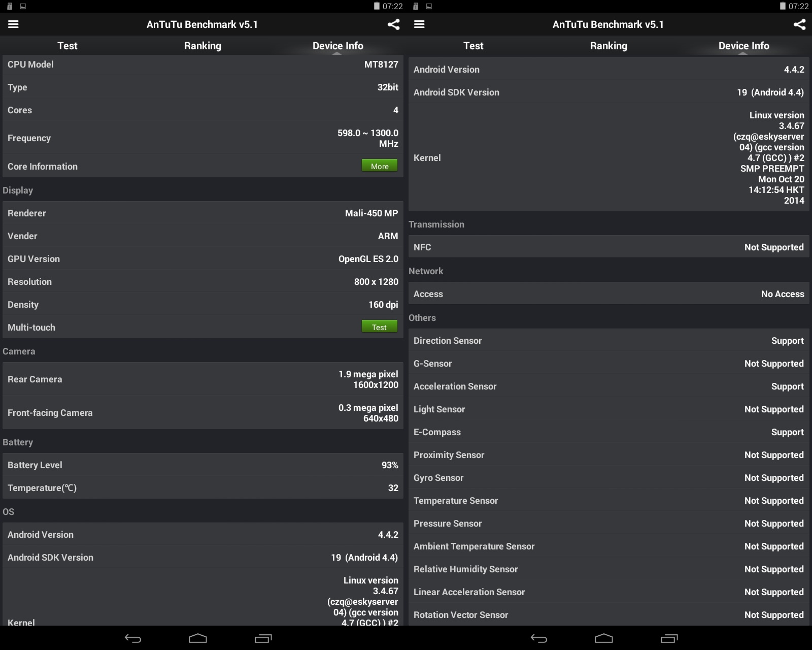Select Kernel Linux version row in right screen

pos(609,158)
